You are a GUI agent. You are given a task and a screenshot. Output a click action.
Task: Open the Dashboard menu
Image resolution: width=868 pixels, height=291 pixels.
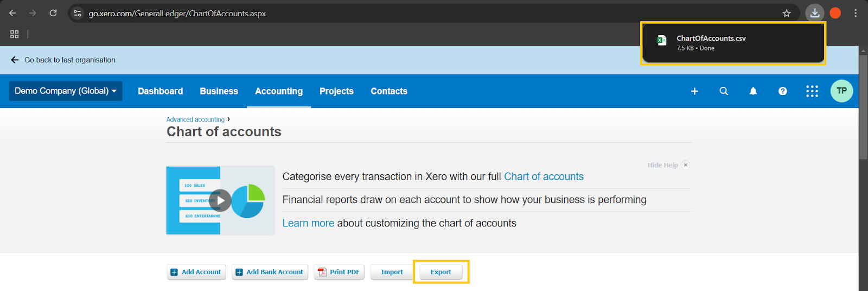(x=160, y=91)
